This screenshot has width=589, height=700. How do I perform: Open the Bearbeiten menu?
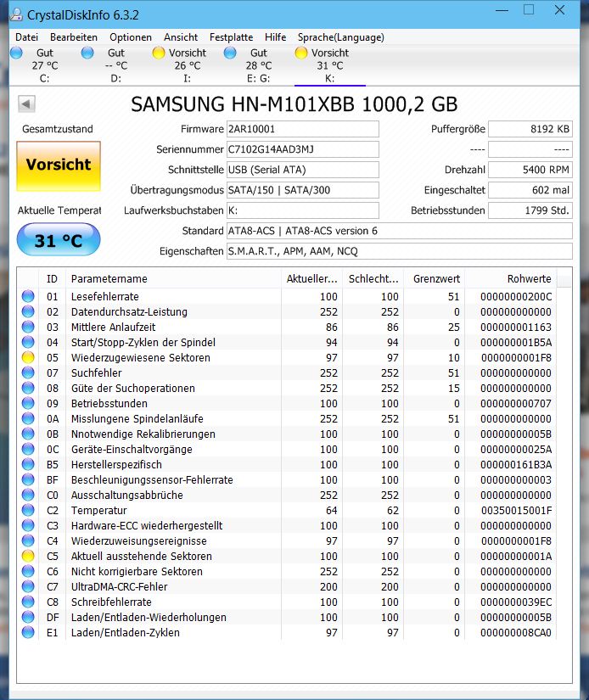(x=74, y=37)
